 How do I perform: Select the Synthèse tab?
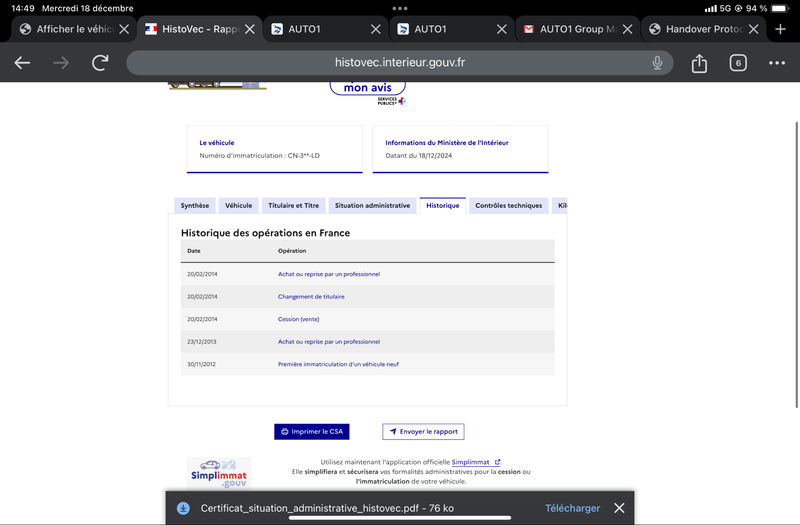click(195, 206)
